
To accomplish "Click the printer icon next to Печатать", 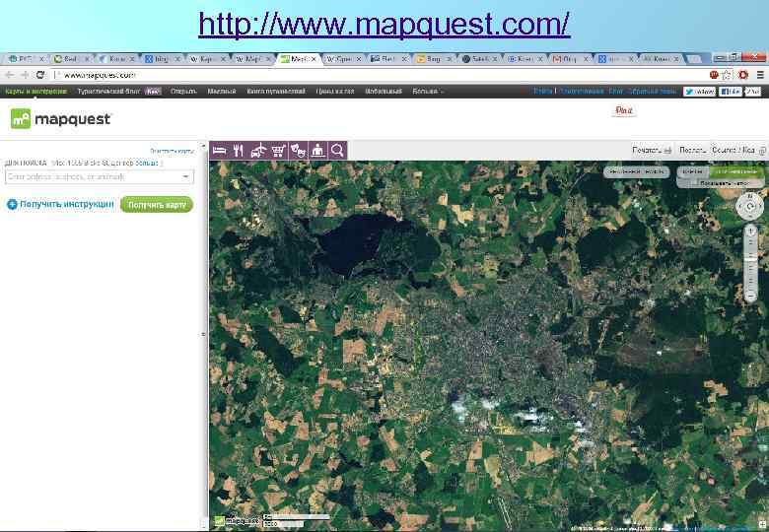I will tap(667, 151).
